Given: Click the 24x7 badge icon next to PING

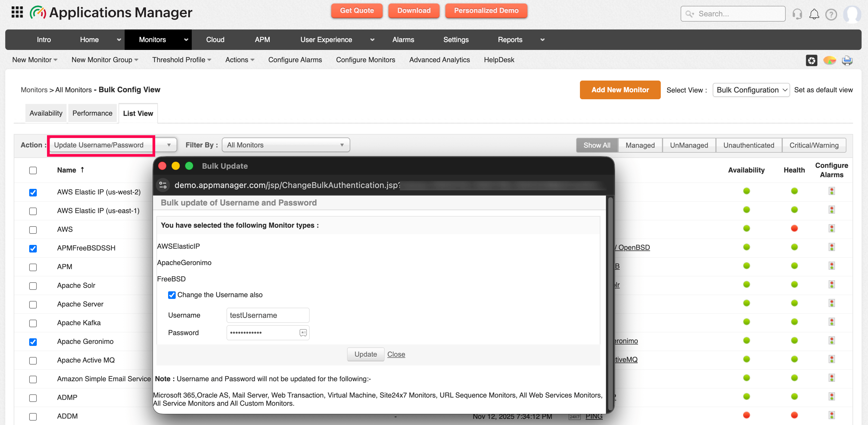Looking at the screenshot, I should [574, 417].
